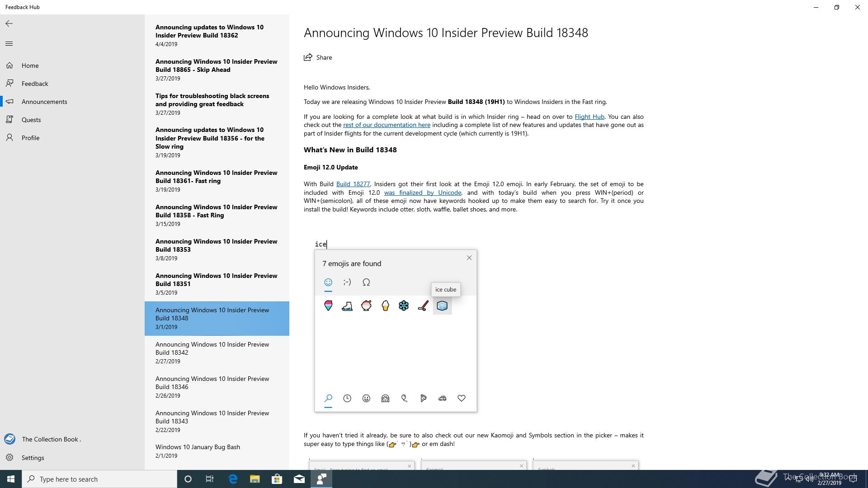Open Mail from the taskbar
868x488 pixels.
pyautogui.click(x=299, y=479)
